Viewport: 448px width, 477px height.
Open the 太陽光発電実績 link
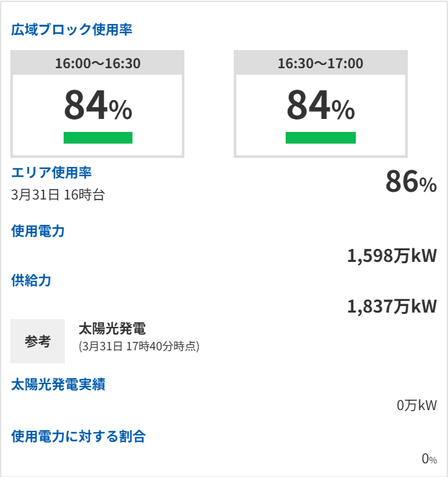pos(58,384)
